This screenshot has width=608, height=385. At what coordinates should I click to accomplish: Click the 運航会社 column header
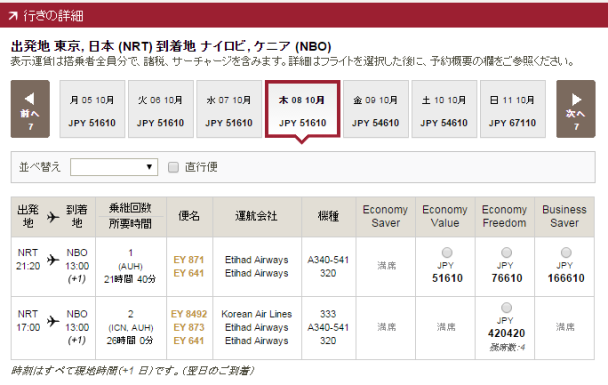[x=257, y=216]
